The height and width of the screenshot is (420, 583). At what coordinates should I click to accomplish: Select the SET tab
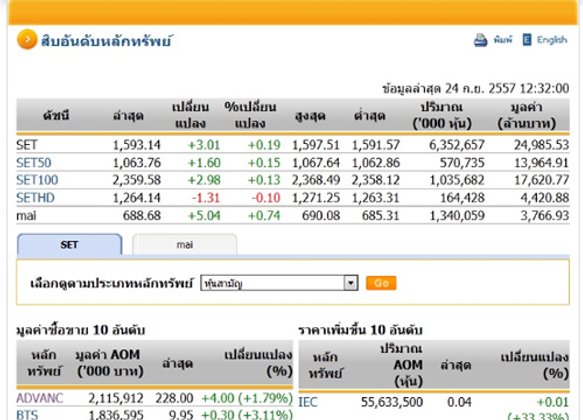[70, 245]
